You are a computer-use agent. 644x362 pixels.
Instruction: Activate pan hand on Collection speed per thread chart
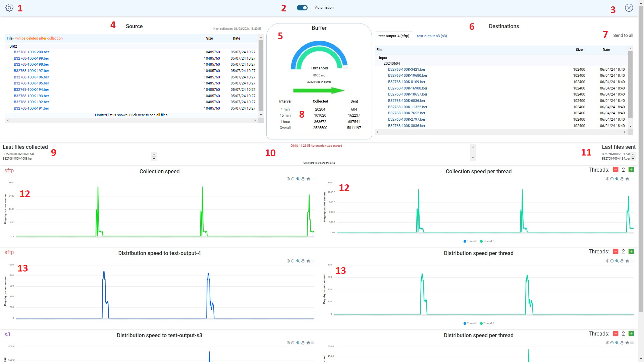click(622, 179)
